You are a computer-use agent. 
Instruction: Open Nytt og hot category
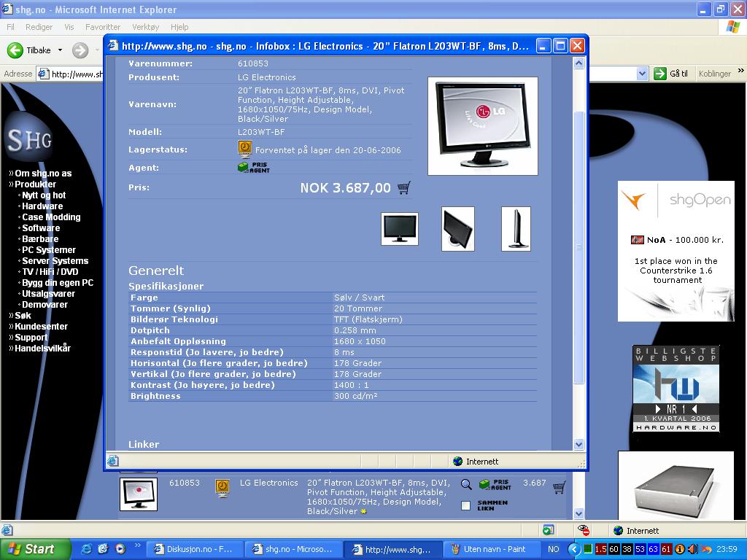tap(44, 195)
